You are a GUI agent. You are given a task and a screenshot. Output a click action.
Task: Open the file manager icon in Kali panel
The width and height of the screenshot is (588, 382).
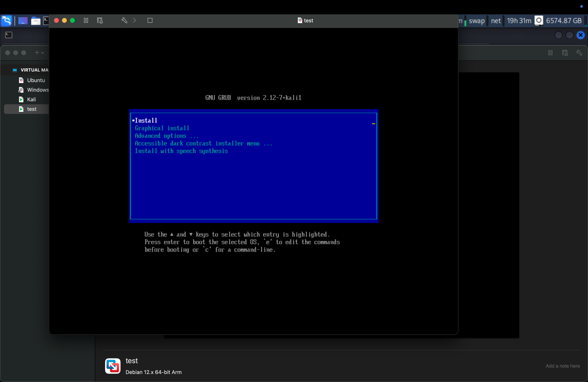tap(36, 21)
